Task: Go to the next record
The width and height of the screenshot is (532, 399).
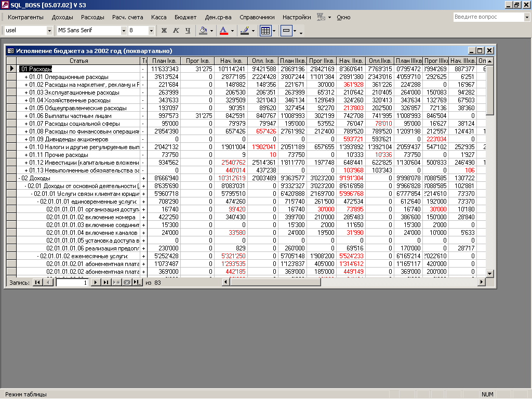Action: click(96, 282)
